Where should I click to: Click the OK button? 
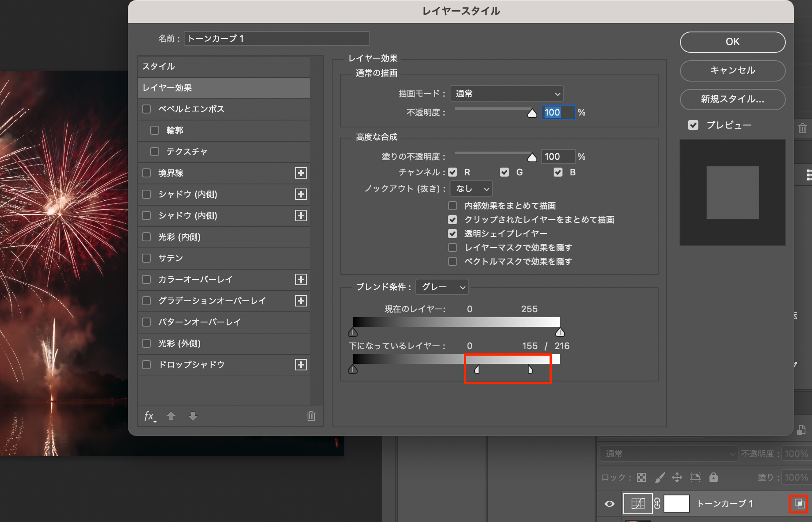click(732, 42)
